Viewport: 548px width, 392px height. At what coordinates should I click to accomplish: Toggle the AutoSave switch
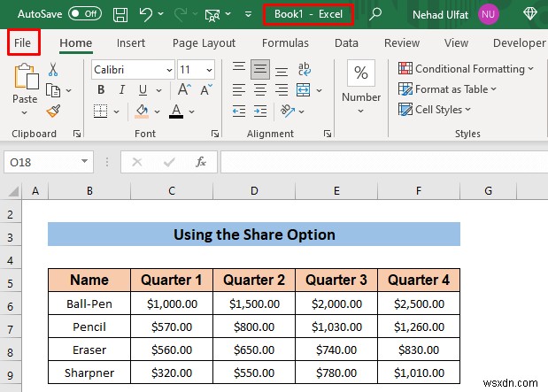85,14
